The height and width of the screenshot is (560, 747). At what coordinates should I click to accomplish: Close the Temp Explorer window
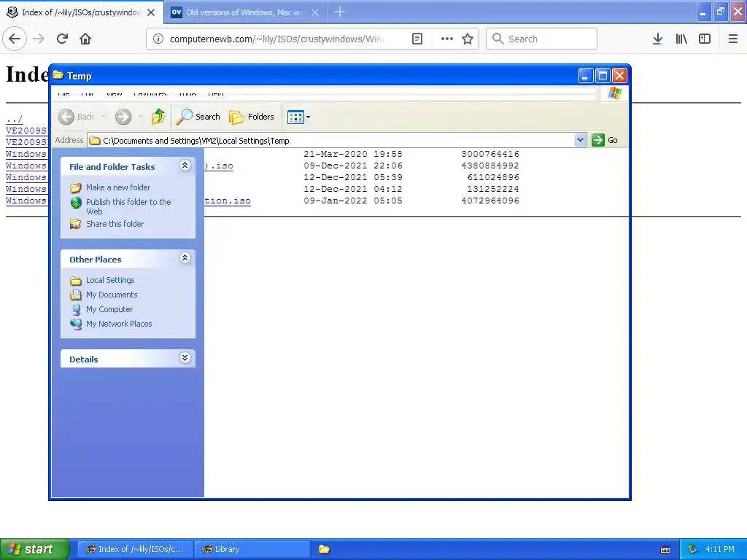pos(619,75)
